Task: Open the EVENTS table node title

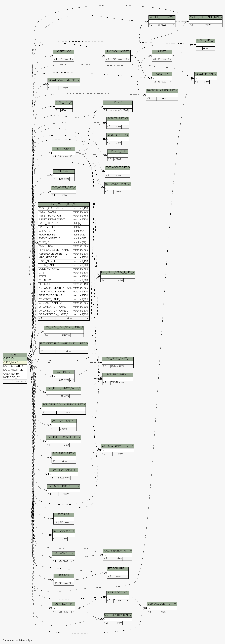Action: [x=118, y=102]
